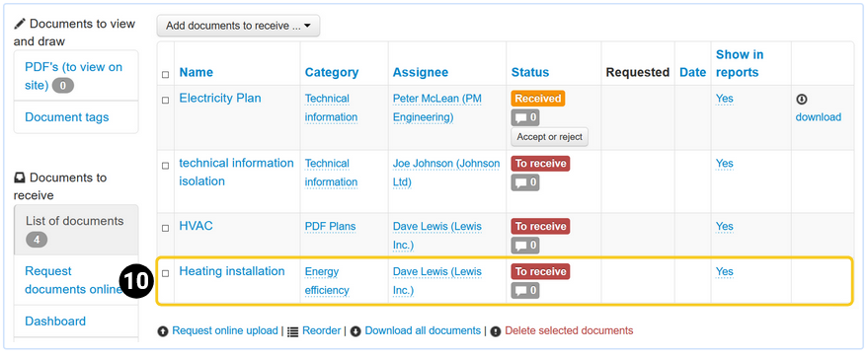Open Dashboard in the sidebar
Screen dimensions: 868x357
point(76,321)
